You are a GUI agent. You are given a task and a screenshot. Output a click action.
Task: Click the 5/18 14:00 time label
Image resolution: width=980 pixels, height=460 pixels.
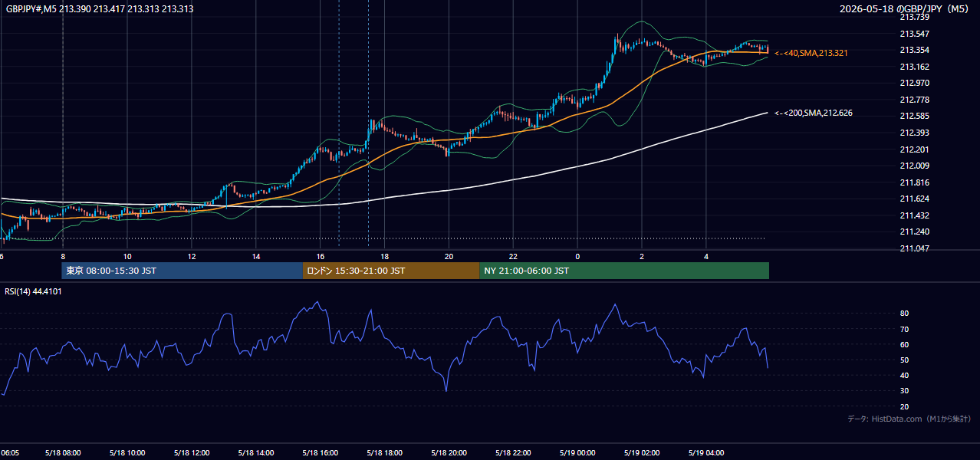pos(256,453)
